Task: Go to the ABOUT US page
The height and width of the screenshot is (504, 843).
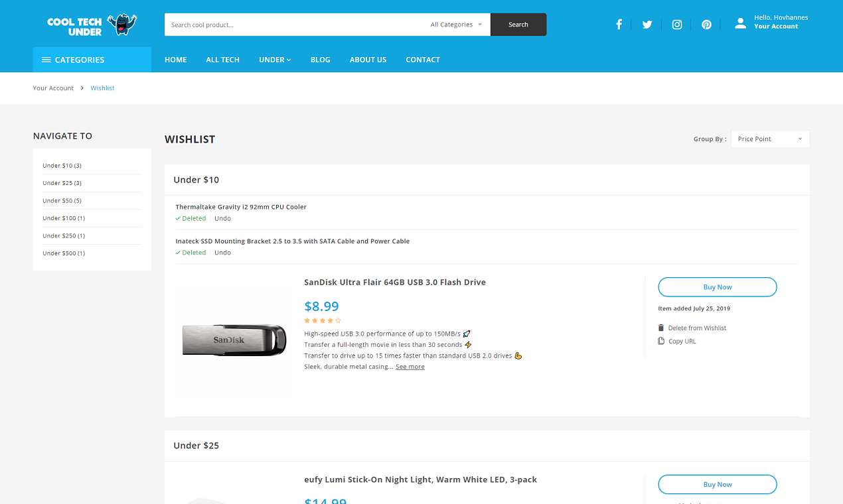Action: click(368, 60)
